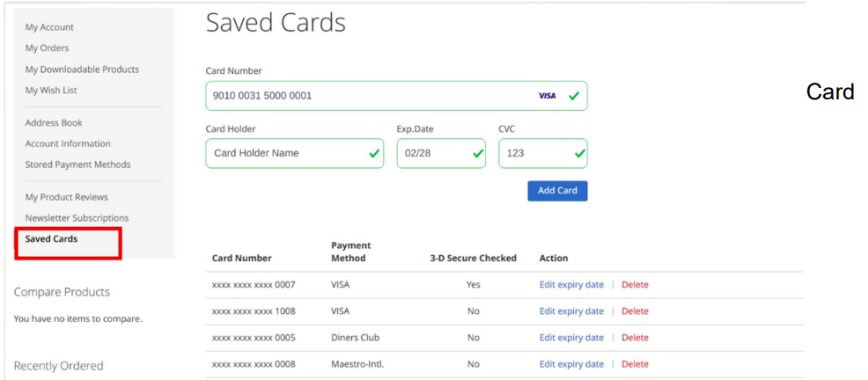
Task: Edit expiry date for card ending 0007
Action: [x=571, y=285]
